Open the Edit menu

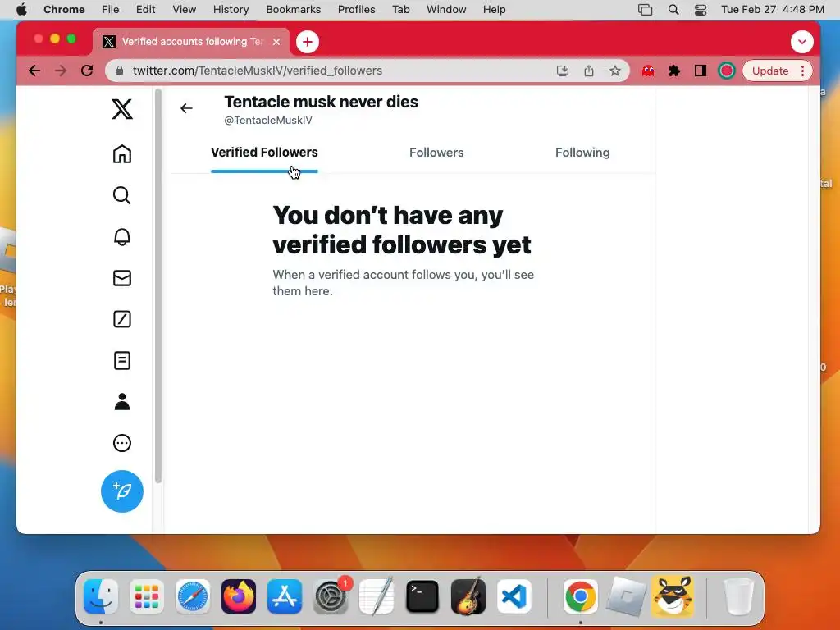(x=145, y=10)
